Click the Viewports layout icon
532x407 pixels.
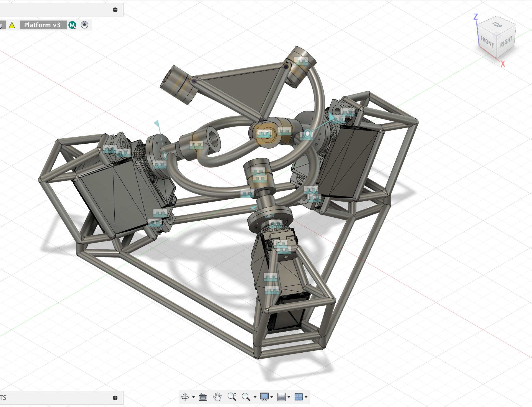click(x=299, y=397)
